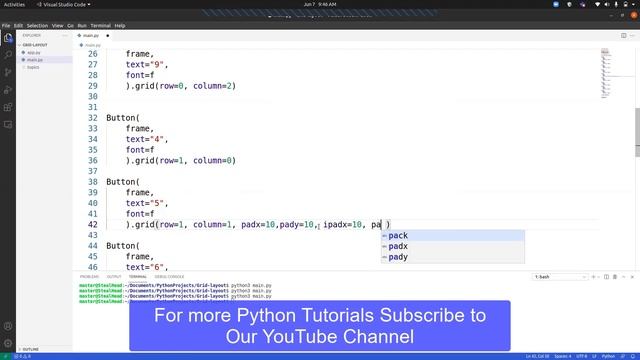Image resolution: width=640 pixels, height=360 pixels.
Task: Switch to the TERMINAL panel tab
Action: (x=138, y=277)
